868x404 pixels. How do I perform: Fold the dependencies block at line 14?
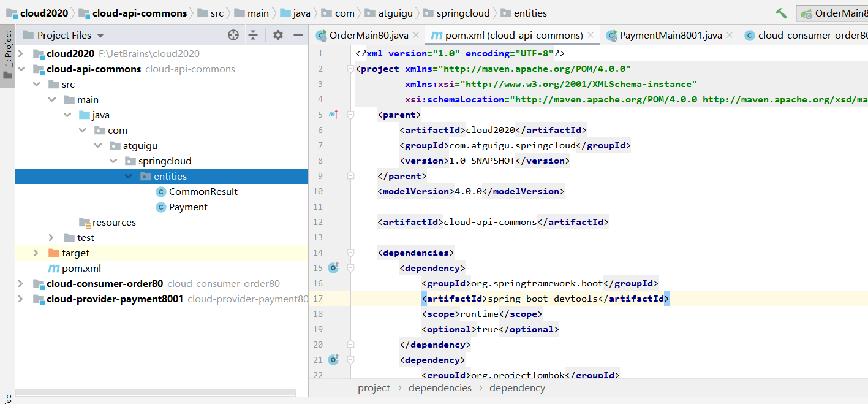pyautogui.click(x=351, y=253)
